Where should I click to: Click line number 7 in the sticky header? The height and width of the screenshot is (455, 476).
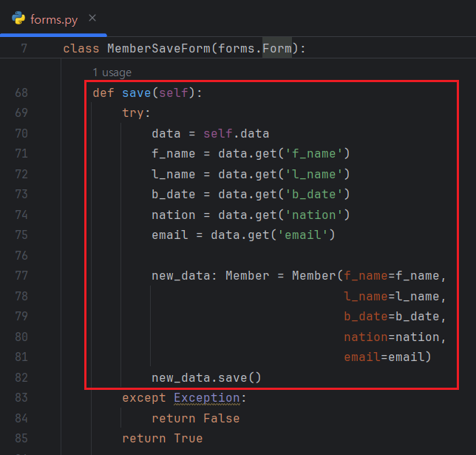click(x=24, y=49)
